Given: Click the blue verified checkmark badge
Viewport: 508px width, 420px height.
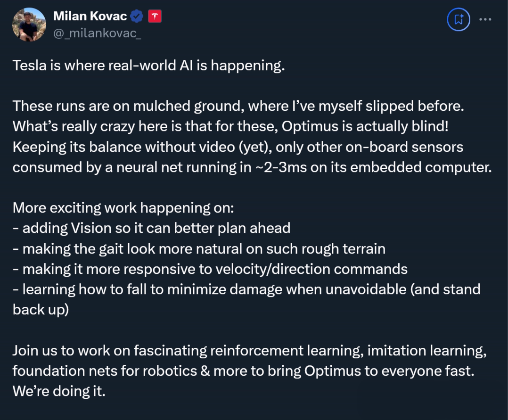Looking at the screenshot, I should click(137, 16).
